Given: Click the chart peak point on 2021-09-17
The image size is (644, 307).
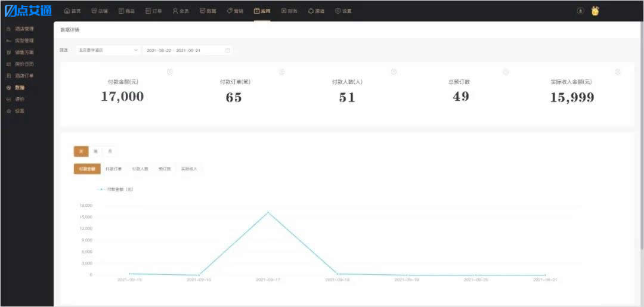Looking at the screenshot, I should click(268, 212).
